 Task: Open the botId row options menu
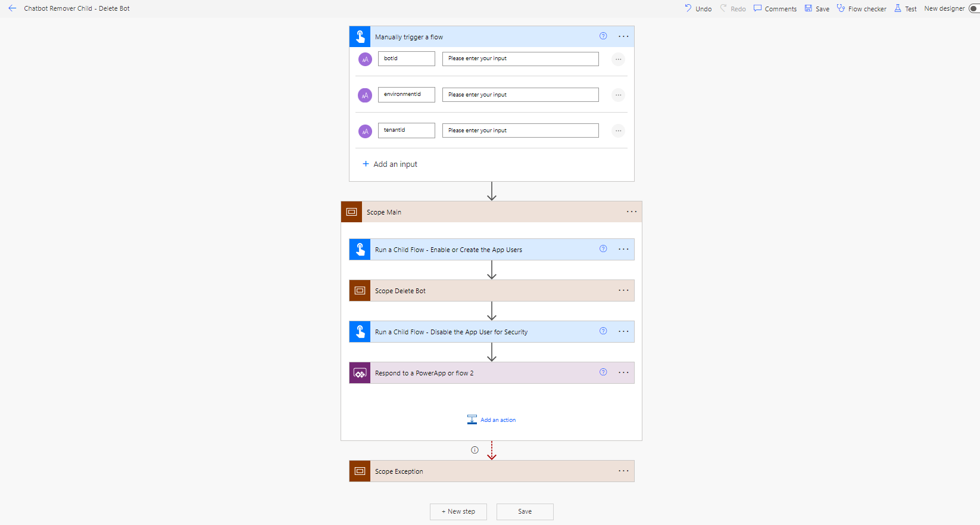[x=619, y=59]
